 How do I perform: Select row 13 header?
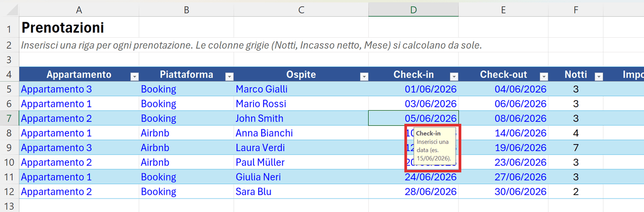(9, 205)
